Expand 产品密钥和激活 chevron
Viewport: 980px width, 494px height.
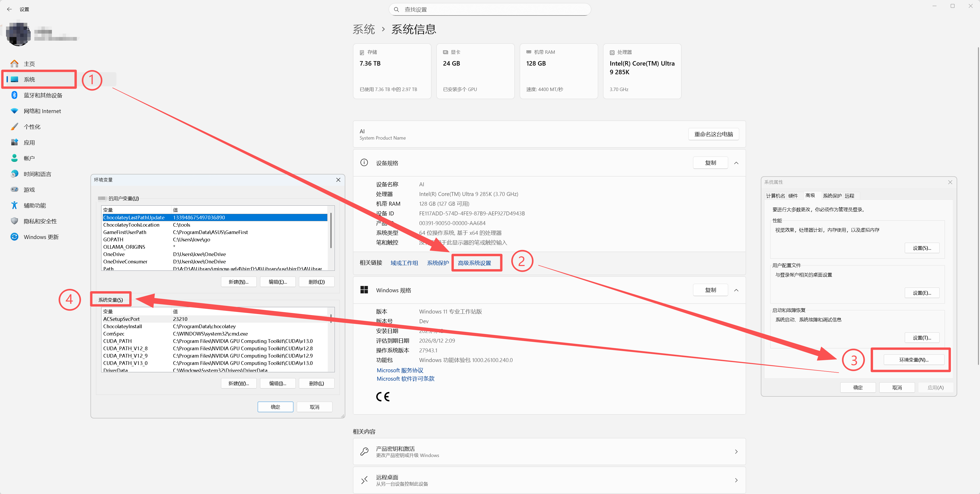[x=736, y=451]
